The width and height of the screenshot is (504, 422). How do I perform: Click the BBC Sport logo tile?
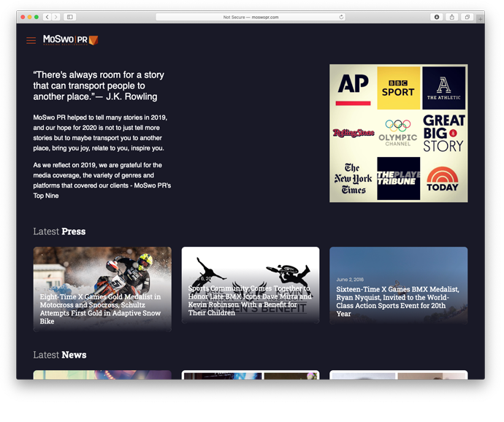398,88
